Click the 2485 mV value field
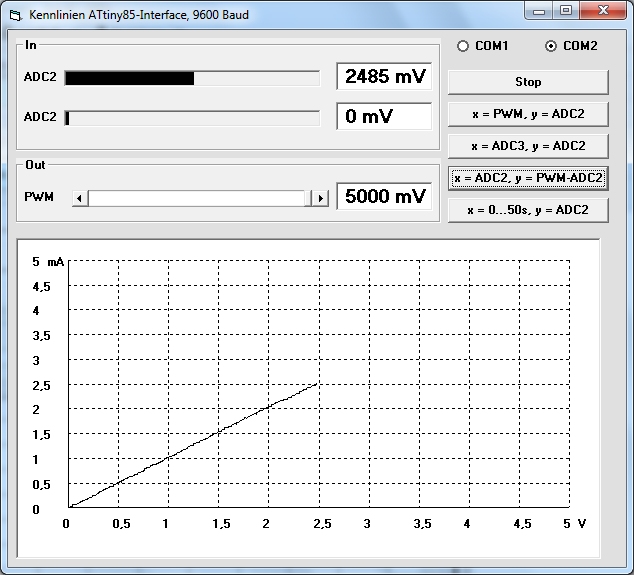 coord(384,77)
